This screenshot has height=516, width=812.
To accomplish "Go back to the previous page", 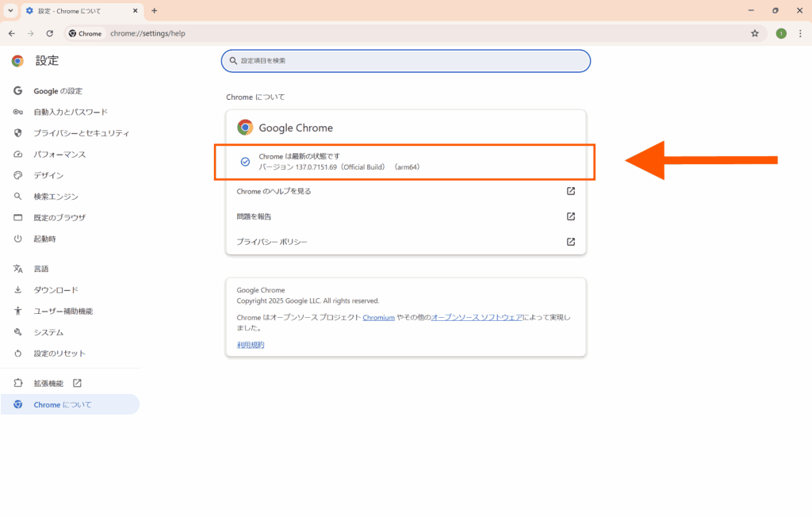I will pyautogui.click(x=12, y=33).
